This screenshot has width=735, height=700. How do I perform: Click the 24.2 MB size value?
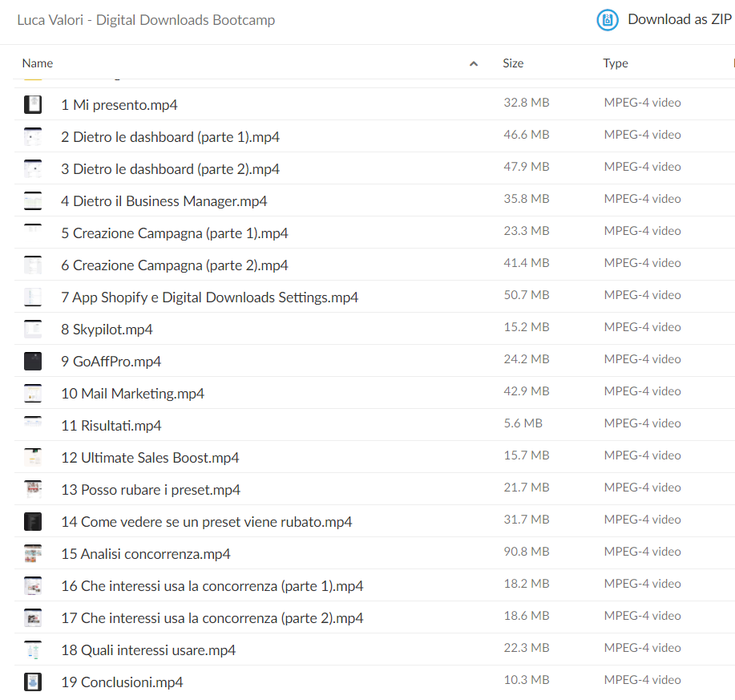tap(527, 359)
